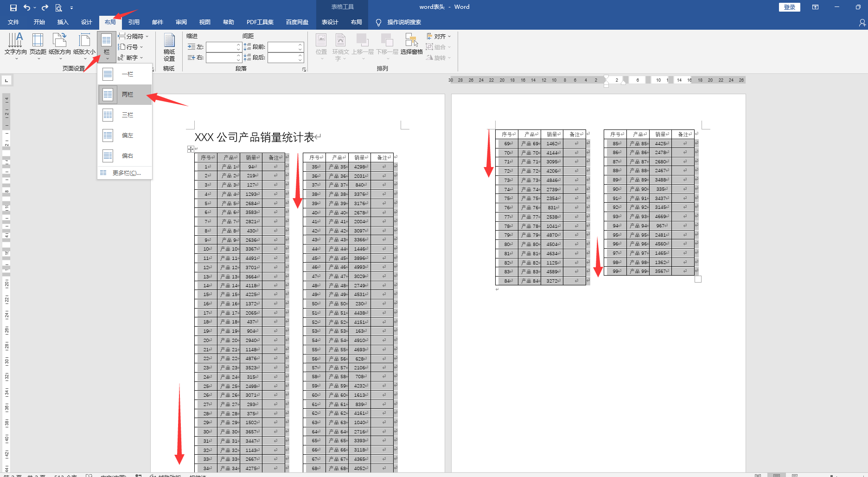The width and height of the screenshot is (868, 477).
Task: Click the 组合 group objects icon
Action: [x=430, y=47]
